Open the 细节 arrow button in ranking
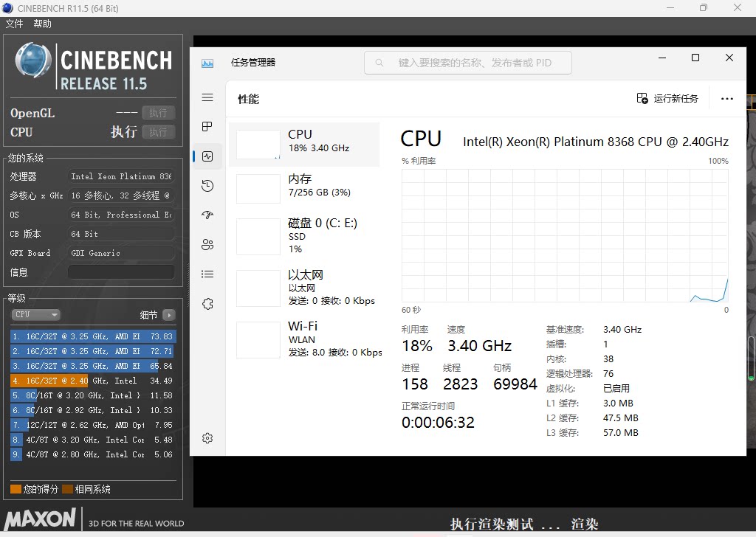Viewport: 756px width, 537px height. click(169, 315)
